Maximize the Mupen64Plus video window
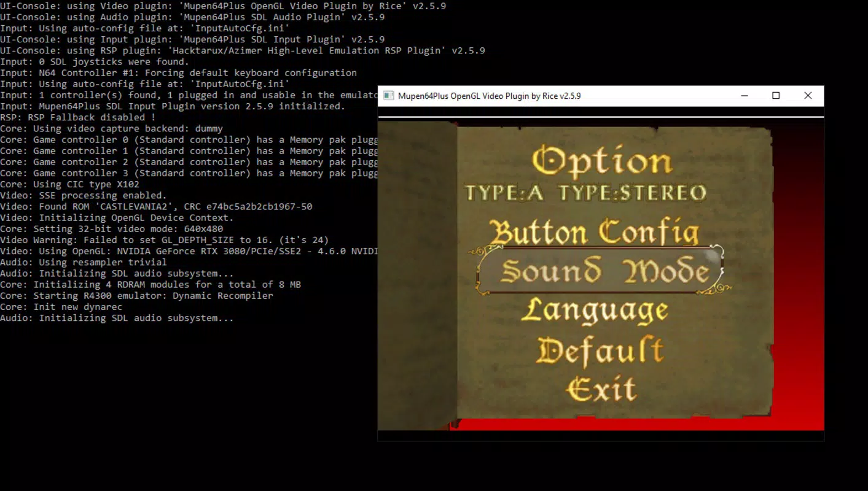Screen dimensions: 868x491 click(776, 96)
